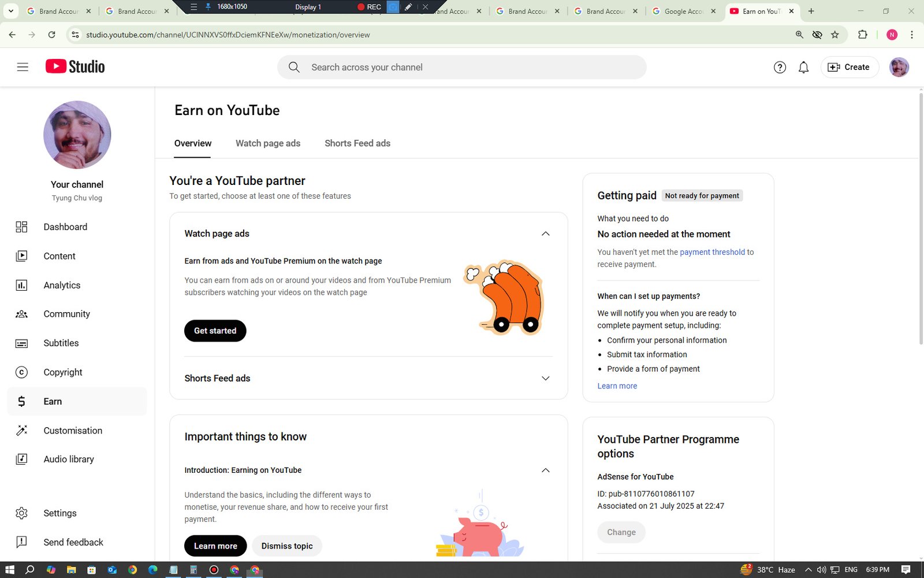
Task: Click the black Learn more button
Action: [x=215, y=546]
